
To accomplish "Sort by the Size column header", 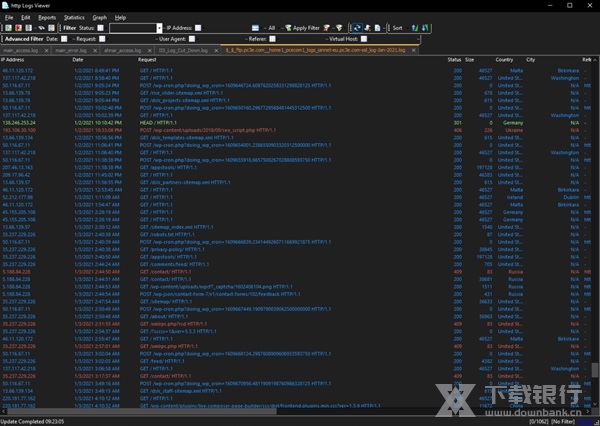I will pos(470,60).
